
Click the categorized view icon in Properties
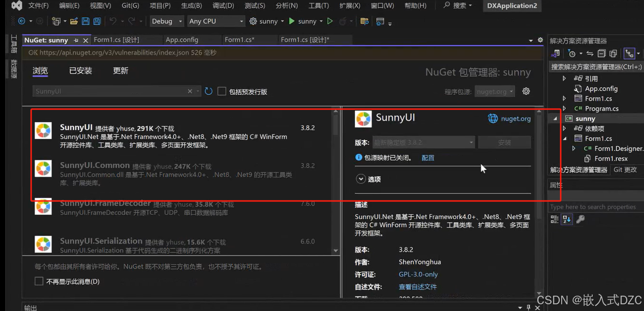pyautogui.click(x=554, y=219)
